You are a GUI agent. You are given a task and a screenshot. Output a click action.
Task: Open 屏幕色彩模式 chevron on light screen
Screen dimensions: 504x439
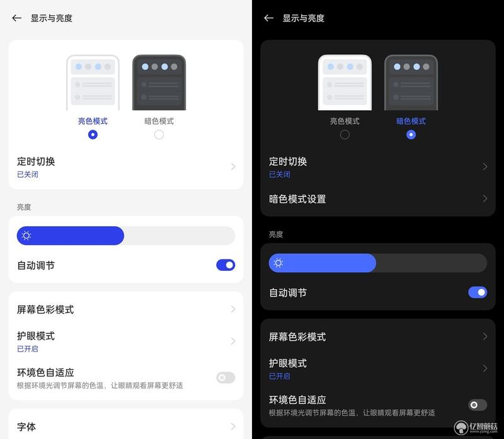point(233,309)
